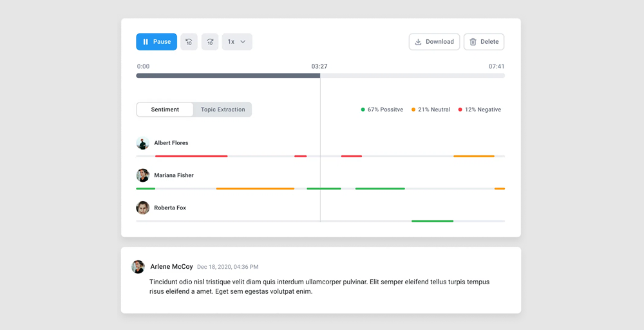The width and height of the screenshot is (644, 330).
Task: Delete the recording
Action: coord(484,42)
